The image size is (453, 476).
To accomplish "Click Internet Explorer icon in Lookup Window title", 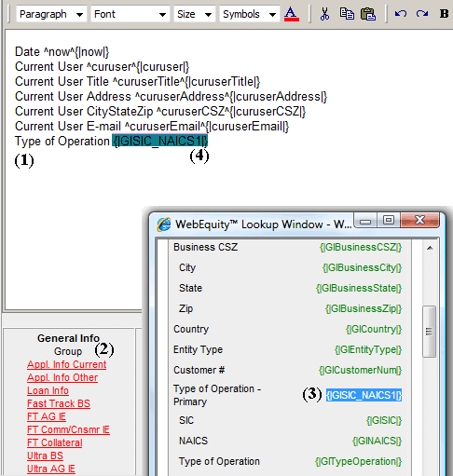I will 164,224.
